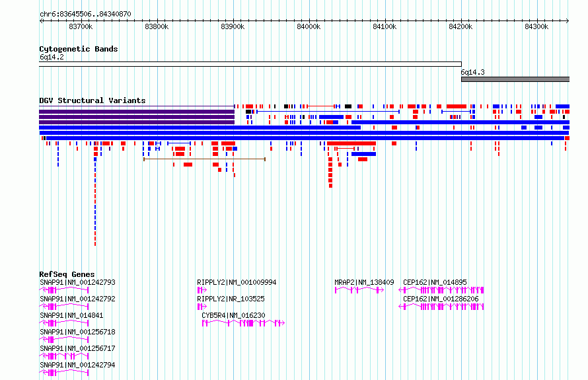Click the 84000k ruler tick label

(309, 26)
